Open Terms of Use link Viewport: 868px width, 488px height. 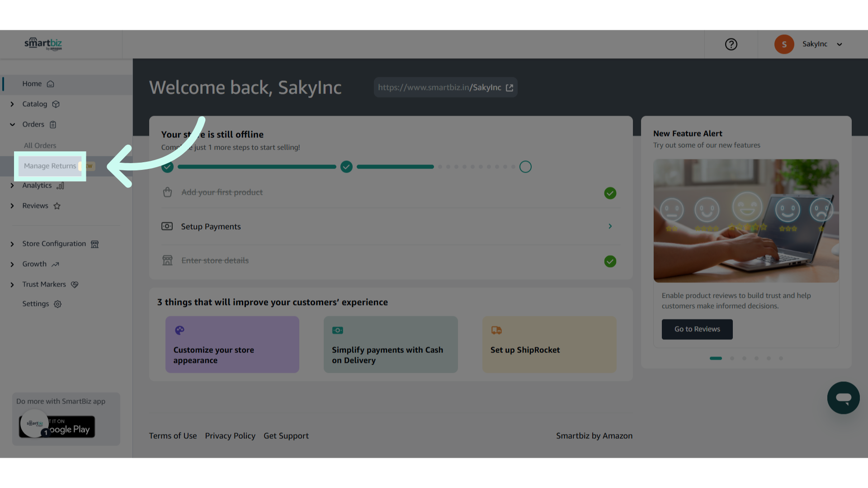click(173, 436)
